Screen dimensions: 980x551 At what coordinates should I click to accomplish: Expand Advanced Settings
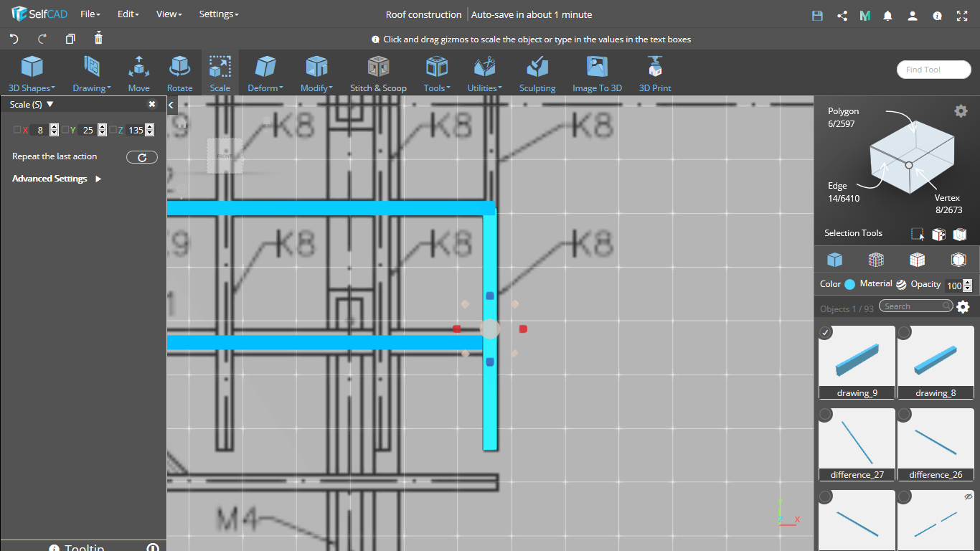[57, 179]
